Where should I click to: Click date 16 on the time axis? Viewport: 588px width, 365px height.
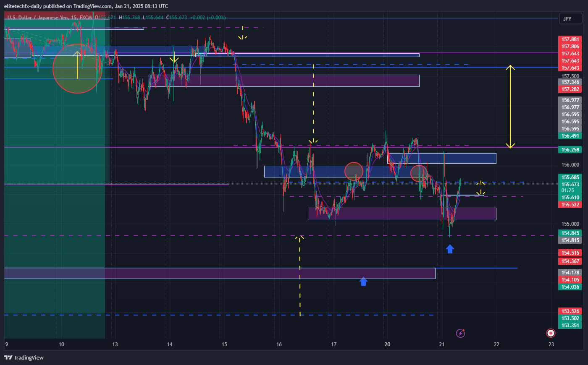point(279,344)
